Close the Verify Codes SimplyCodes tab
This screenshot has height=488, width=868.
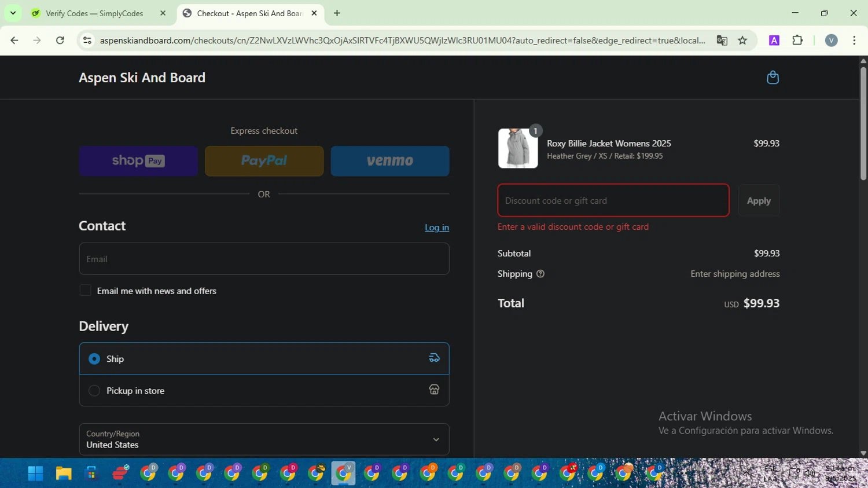pos(163,13)
